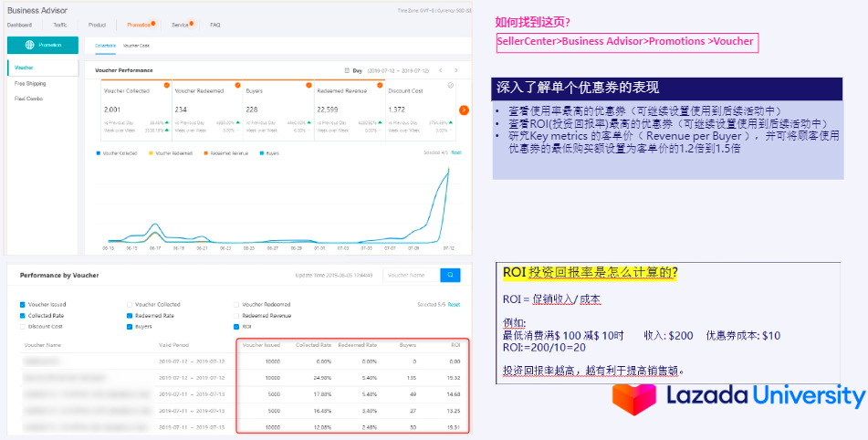868x440 pixels.
Task: Click the 06-17 bump on the chart
Action: click(155, 225)
